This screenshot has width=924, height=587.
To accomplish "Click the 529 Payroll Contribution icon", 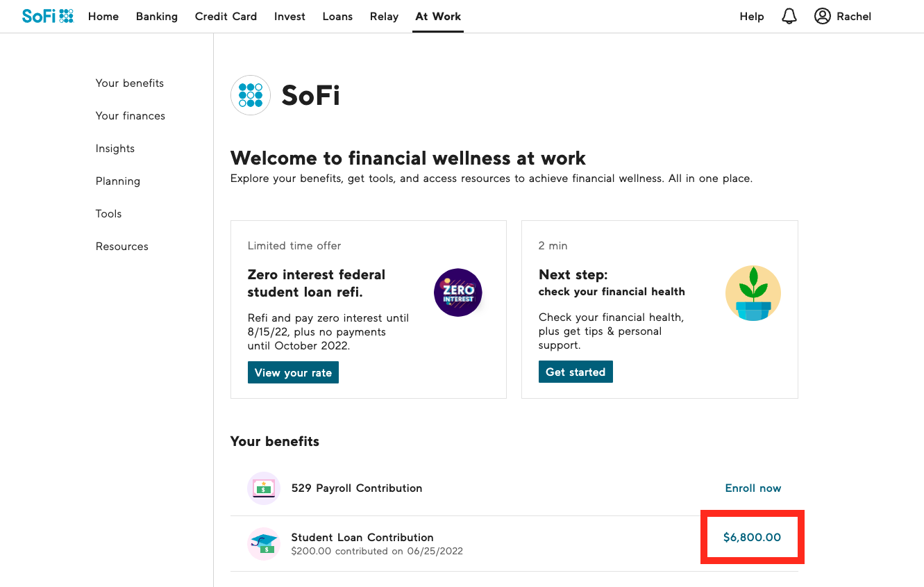I will pos(264,488).
